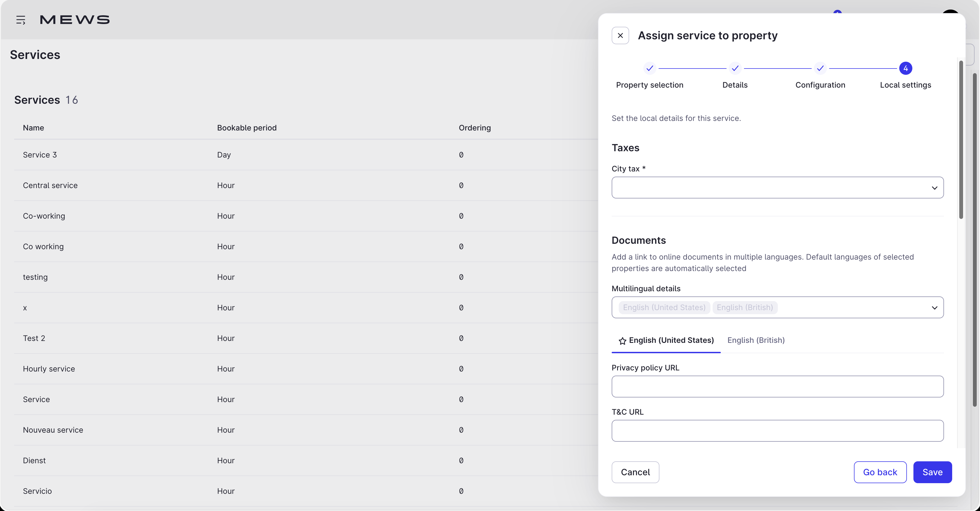Focus the Privacy policy URL field

777,387
